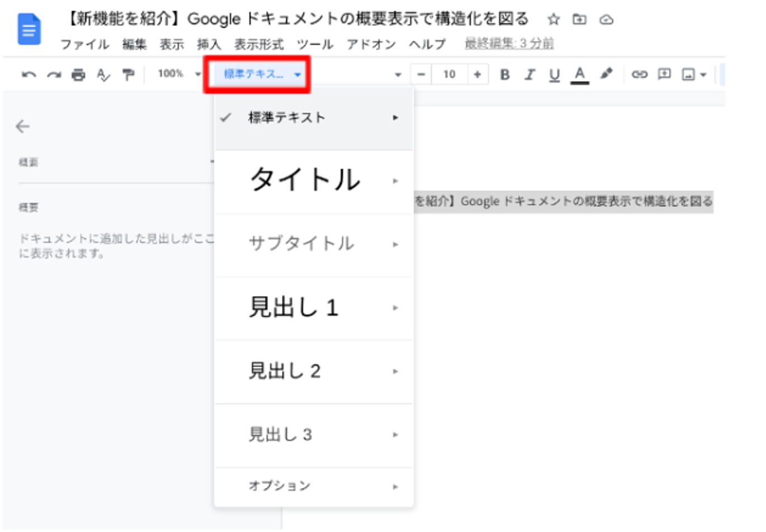Run spelling and grammar check

[103, 74]
